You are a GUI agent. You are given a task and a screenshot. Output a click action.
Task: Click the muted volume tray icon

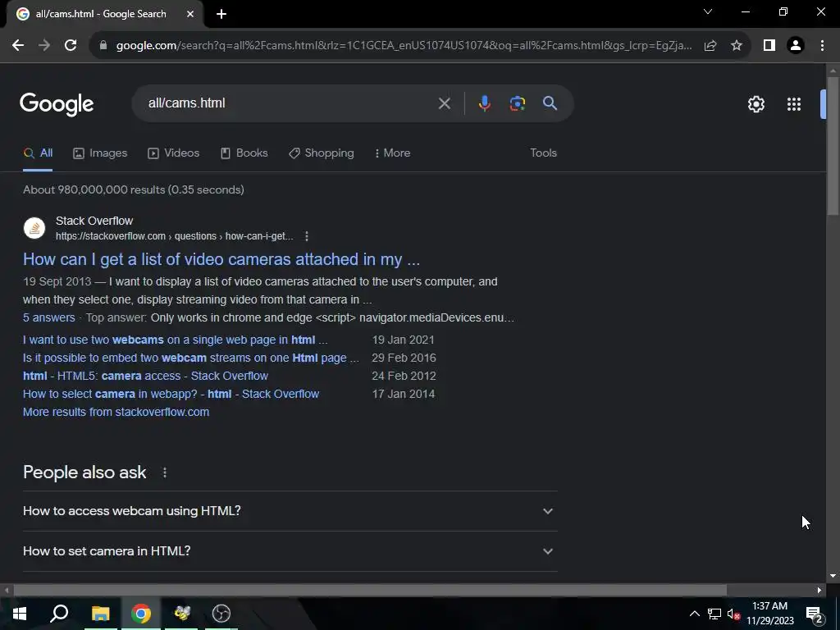(x=733, y=614)
